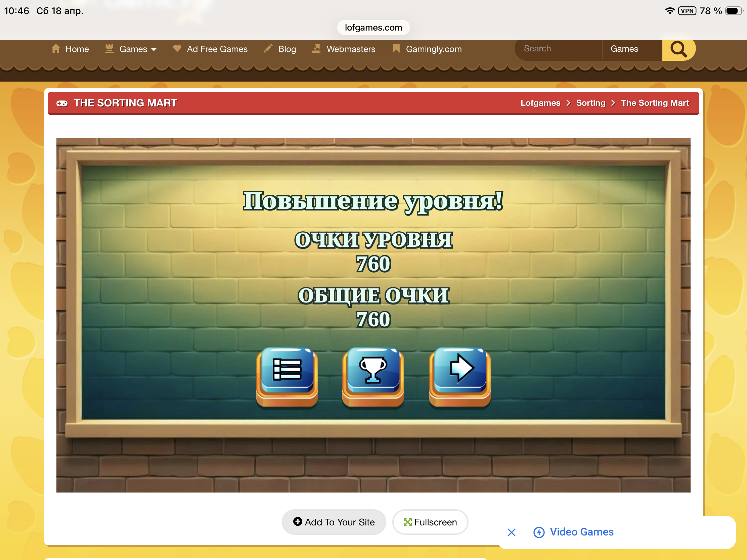Click the gamepad icon in the title bar
747x560 pixels.
click(62, 103)
